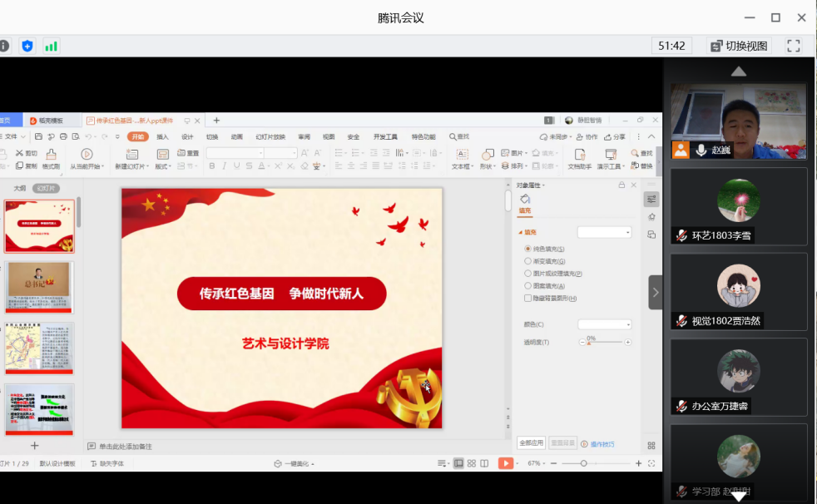Open the Document Assistant (文档助手) tool

coord(579,155)
